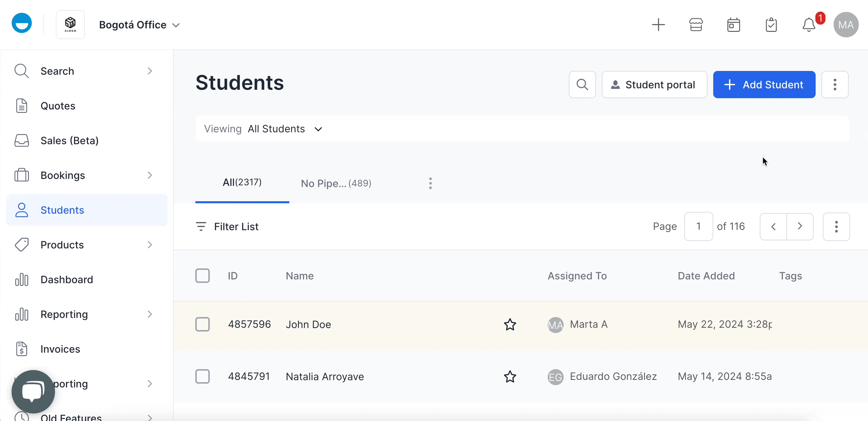This screenshot has height=421, width=868.
Task: Star Natalia Arroyave as favorite
Action: click(x=510, y=376)
